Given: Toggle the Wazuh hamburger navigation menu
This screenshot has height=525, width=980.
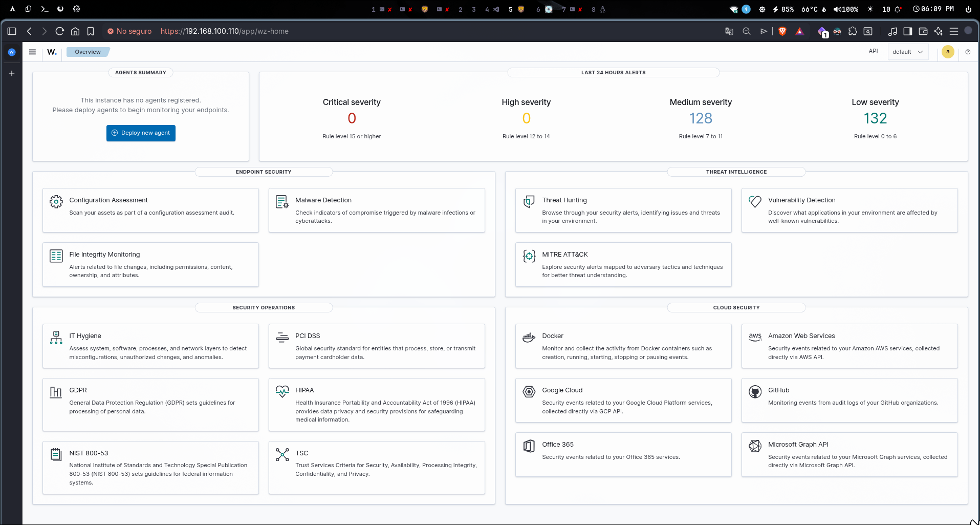Looking at the screenshot, I should [32, 52].
